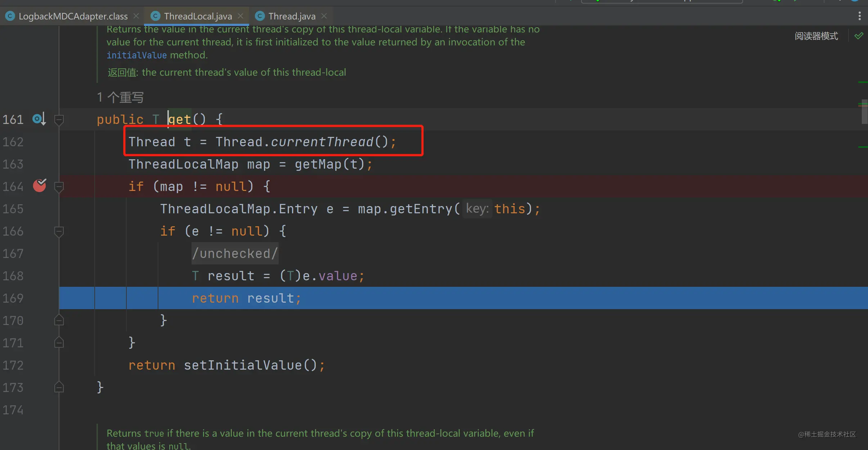
Task: Click 'get()' method name on line 161
Action: click(x=187, y=119)
